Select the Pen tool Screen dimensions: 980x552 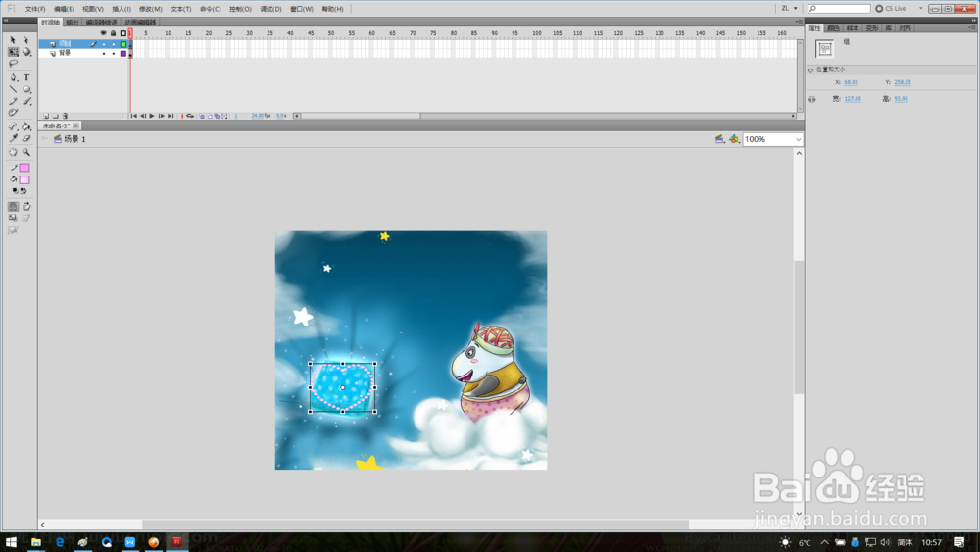click(13, 77)
